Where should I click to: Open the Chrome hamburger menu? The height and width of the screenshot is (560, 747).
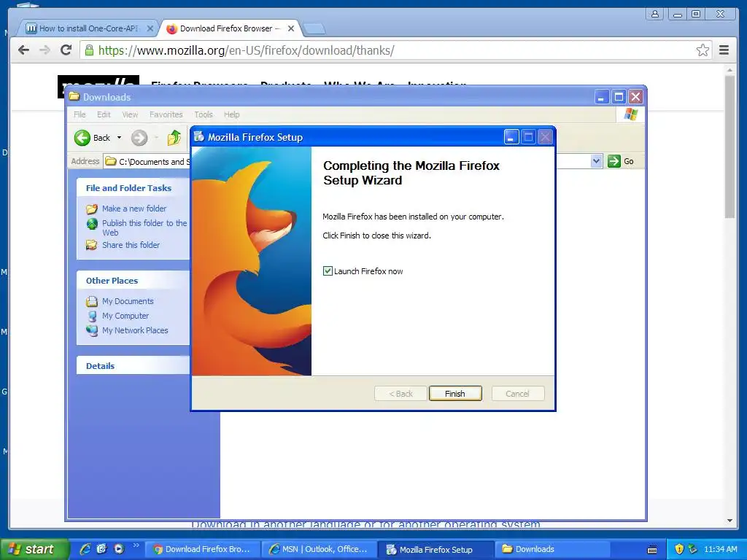pos(724,50)
